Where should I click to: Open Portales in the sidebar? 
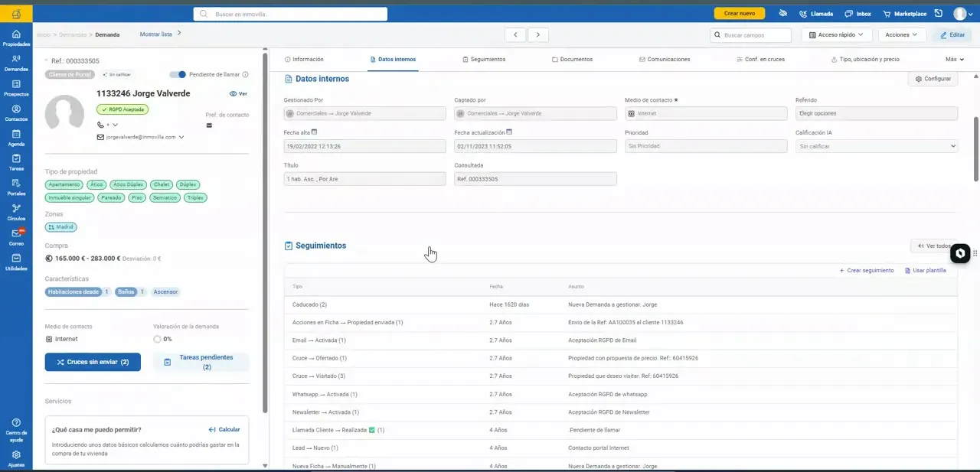[16, 187]
